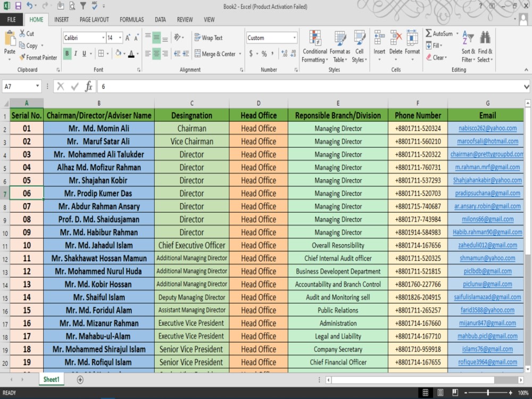Open the nabisco262@yahoo.com email link
The width and height of the screenshot is (532, 399).
point(487,128)
